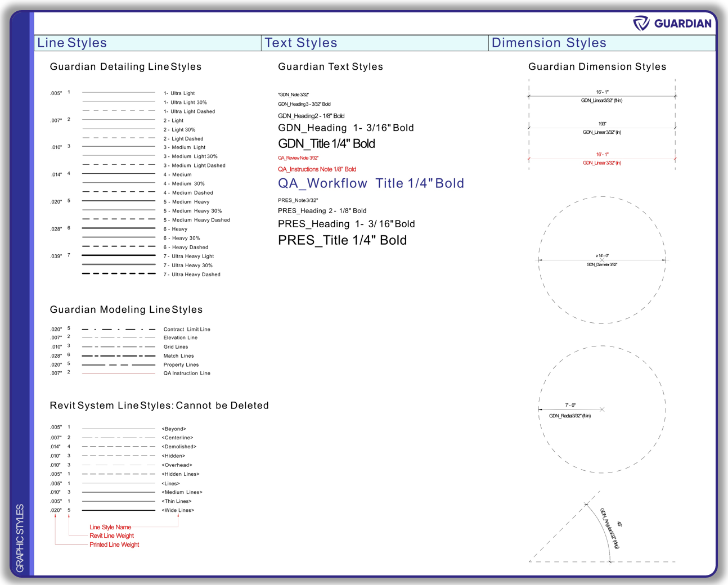Viewport: 728px width, 585px height.
Task: Select the vertical "GRAPHIC STYLES" sidebar label
Action: click(20, 538)
